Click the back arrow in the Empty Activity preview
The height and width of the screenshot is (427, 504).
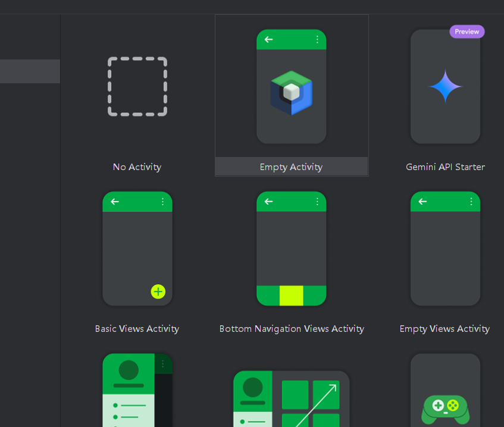click(269, 39)
